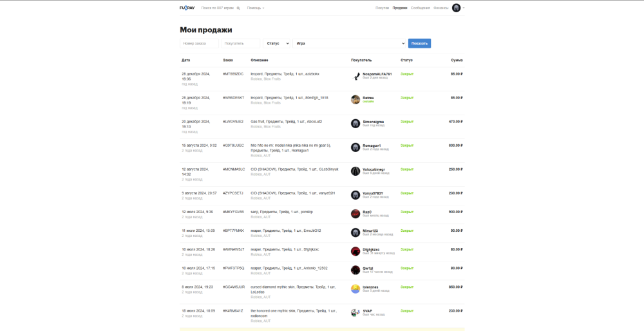Open the profile avatar in header
The image size is (644, 331).
[x=457, y=8]
